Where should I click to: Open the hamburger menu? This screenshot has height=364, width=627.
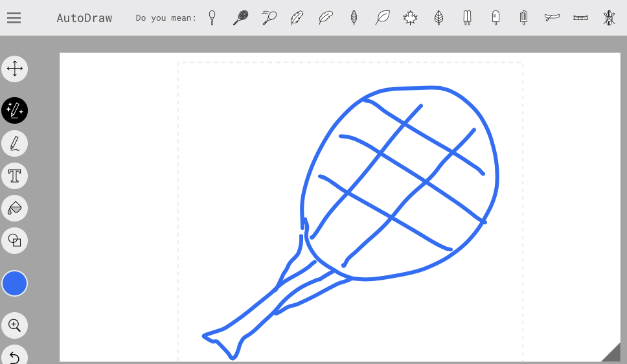[x=14, y=17]
